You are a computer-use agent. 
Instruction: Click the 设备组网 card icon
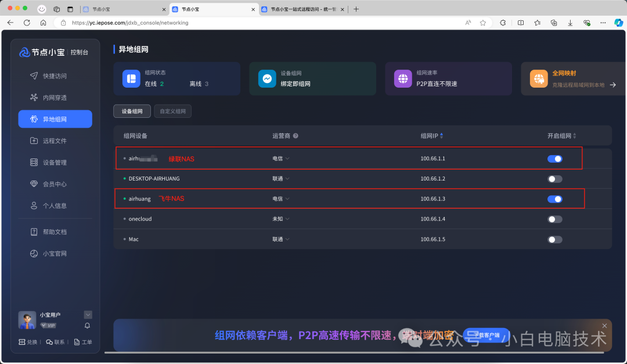click(267, 78)
